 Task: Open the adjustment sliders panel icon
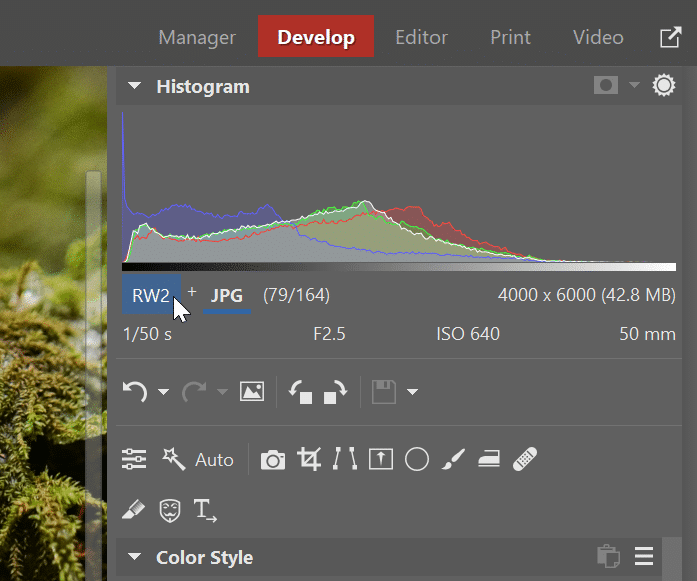tap(134, 459)
